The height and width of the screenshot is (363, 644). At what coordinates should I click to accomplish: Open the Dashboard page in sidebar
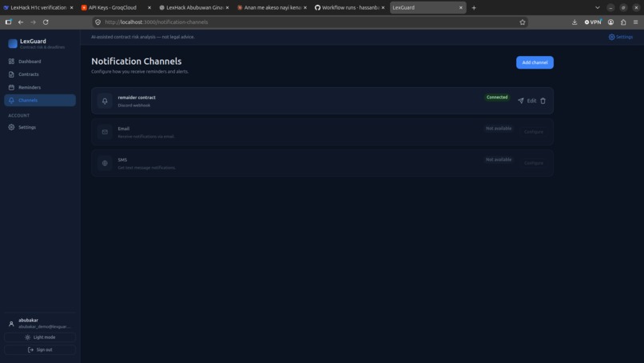point(40,62)
